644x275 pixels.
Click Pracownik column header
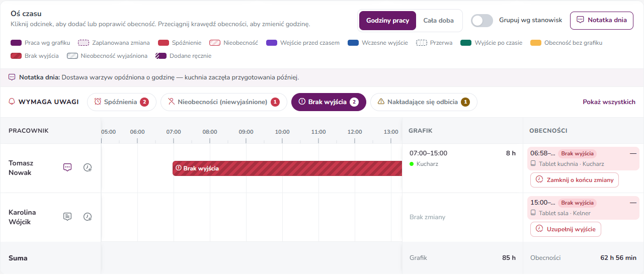pyautogui.click(x=29, y=131)
